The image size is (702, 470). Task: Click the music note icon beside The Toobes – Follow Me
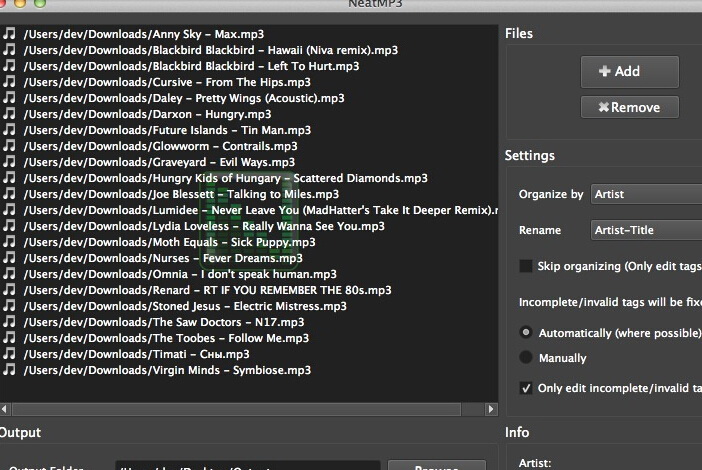click(9, 338)
